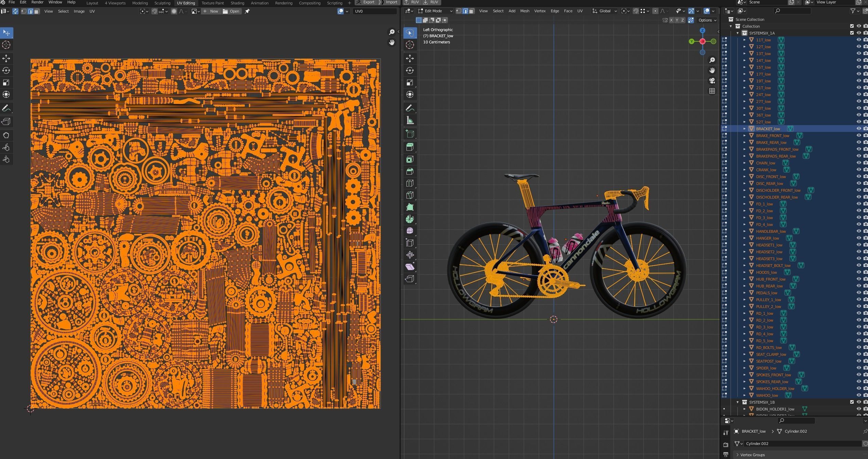Click the zoom magnifier in UV editor
This screenshot has width=868, height=459.
pyautogui.click(x=392, y=32)
